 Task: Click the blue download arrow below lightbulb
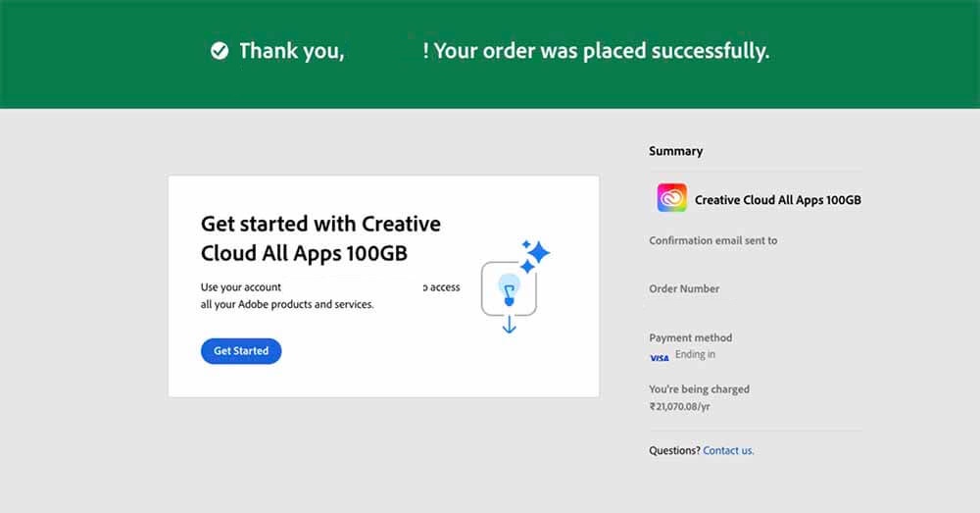509,324
